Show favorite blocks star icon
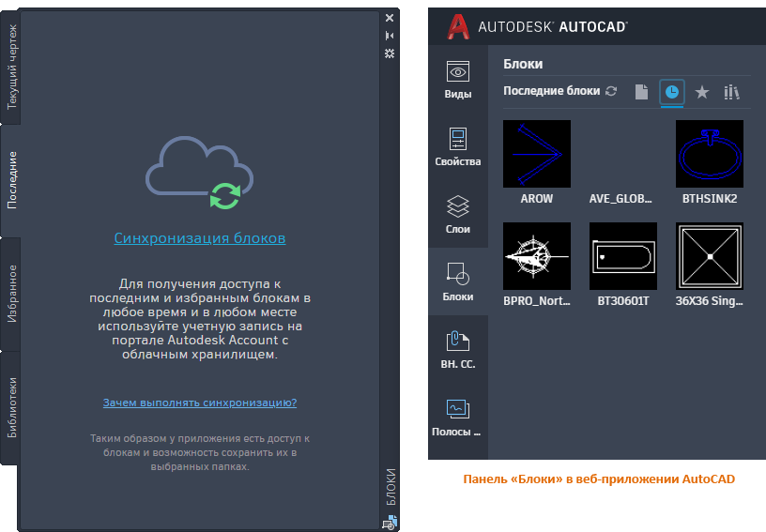 click(x=702, y=92)
